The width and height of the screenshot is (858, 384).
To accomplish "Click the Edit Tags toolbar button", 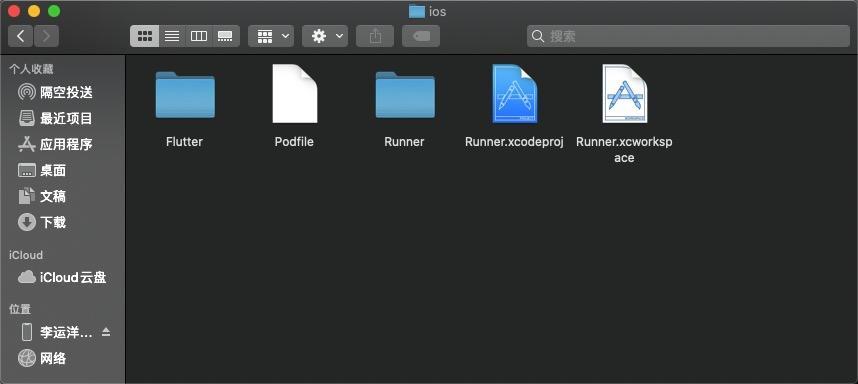I will click(421, 36).
